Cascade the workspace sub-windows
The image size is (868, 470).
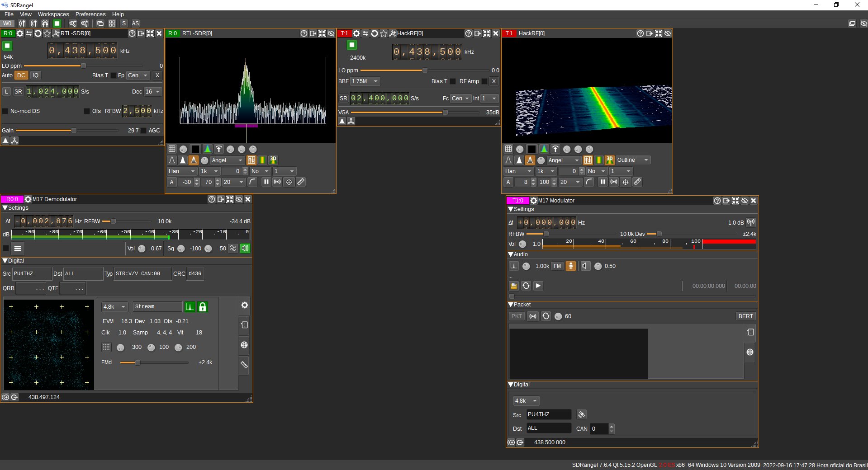pyautogui.click(x=100, y=23)
